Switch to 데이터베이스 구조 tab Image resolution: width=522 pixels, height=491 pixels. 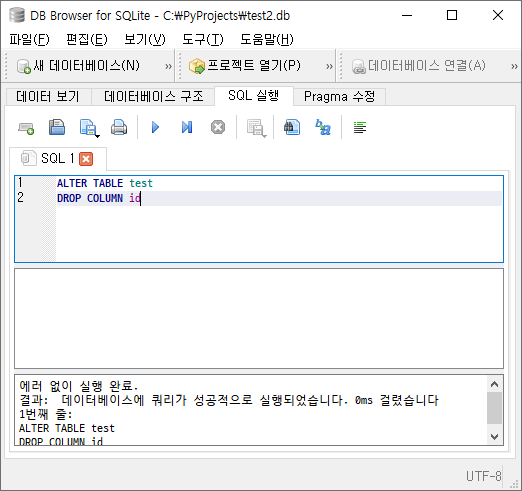pos(153,97)
